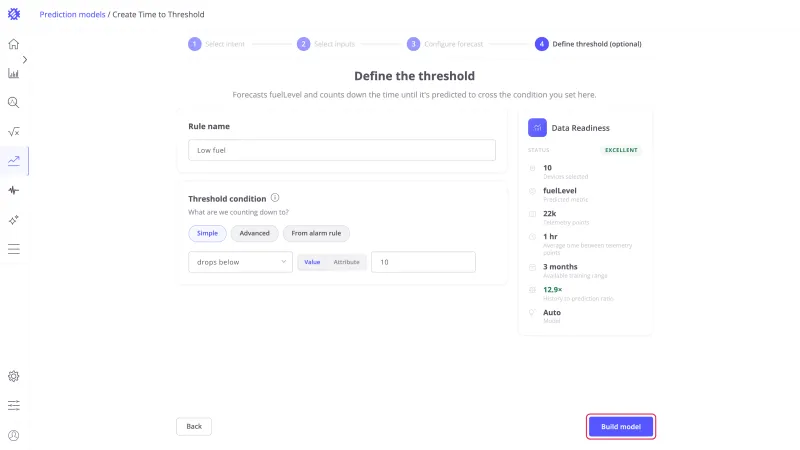Click the Data Readiness panel icon
Screen dimensions: 800x450
537,128
